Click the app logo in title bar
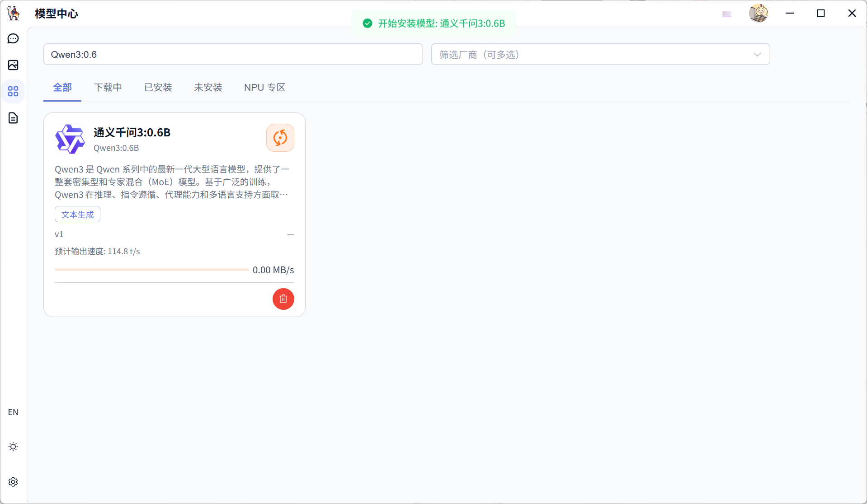The image size is (867, 504). (14, 13)
